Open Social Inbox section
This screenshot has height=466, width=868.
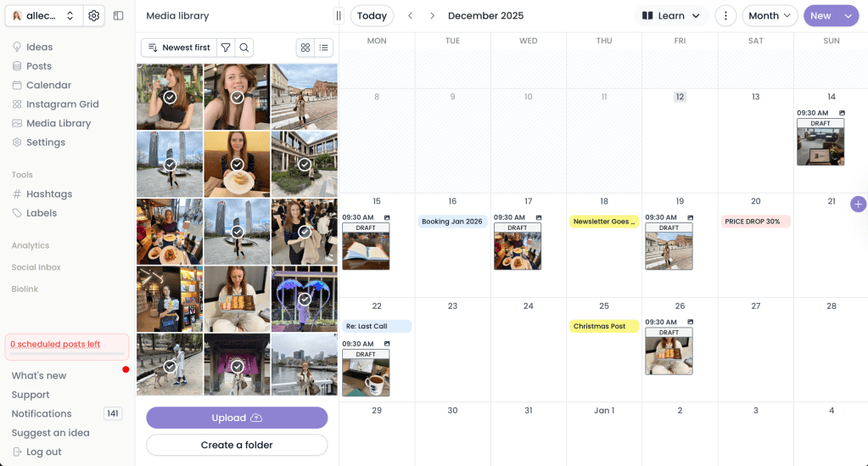[36, 267]
